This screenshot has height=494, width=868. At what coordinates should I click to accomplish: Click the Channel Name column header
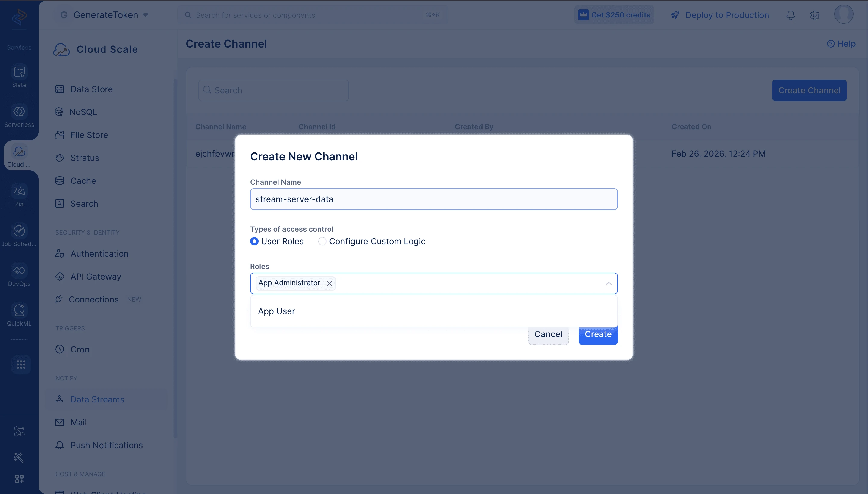click(221, 127)
